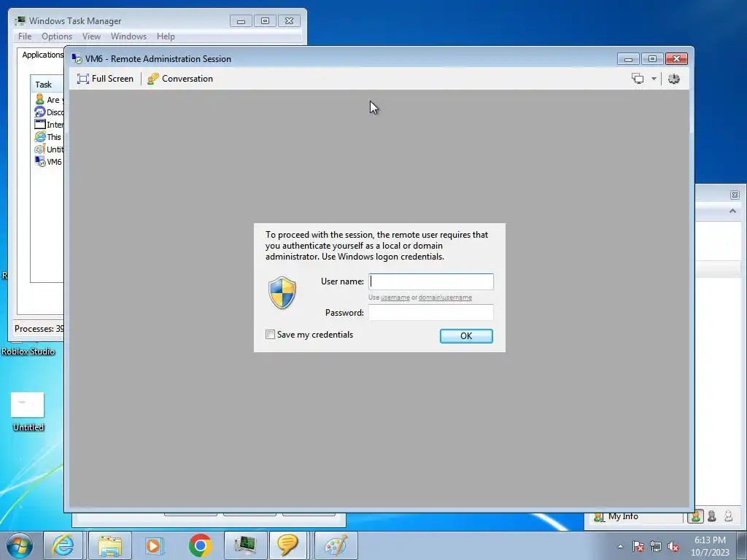Open Internet Explorer from the taskbar
This screenshot has width=747, height=560.
click(x=63, y=545)
